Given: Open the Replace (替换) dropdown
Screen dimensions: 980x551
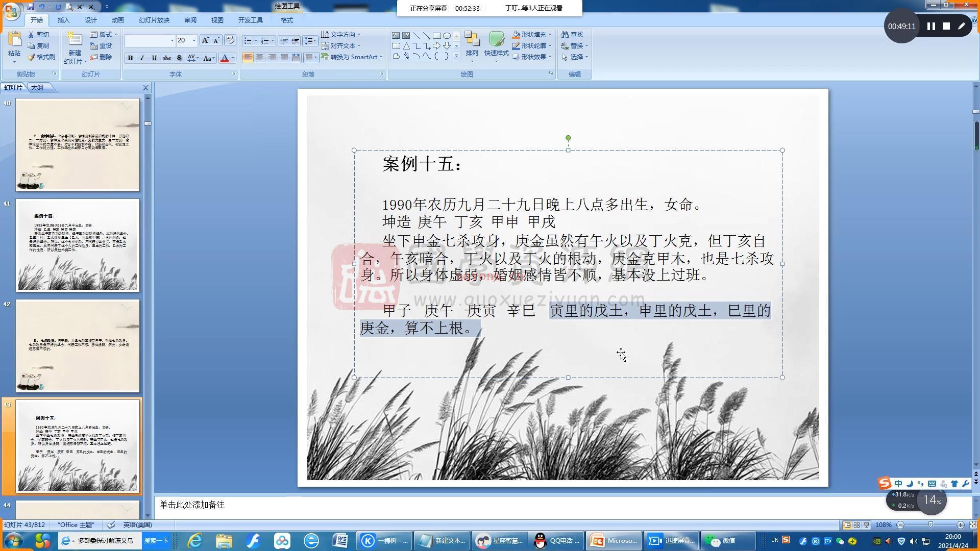Looking at the screenshot, I should point(575,45).
